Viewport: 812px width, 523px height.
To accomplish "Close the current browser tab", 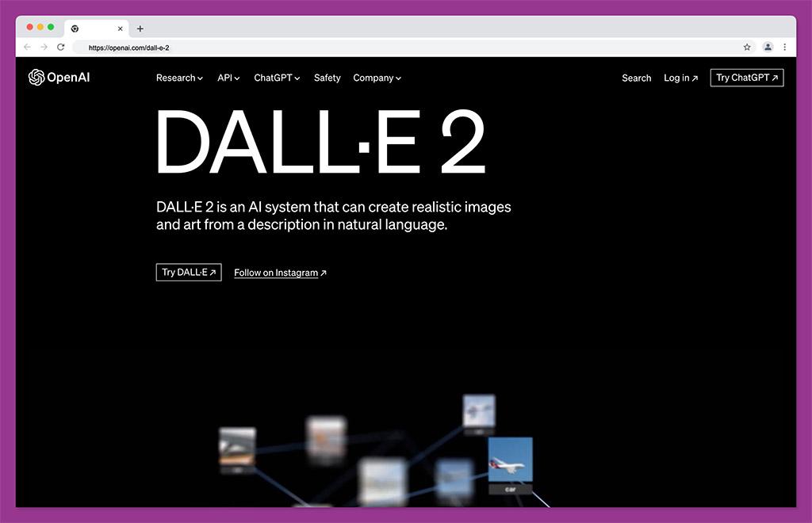I will click(121, 29).
